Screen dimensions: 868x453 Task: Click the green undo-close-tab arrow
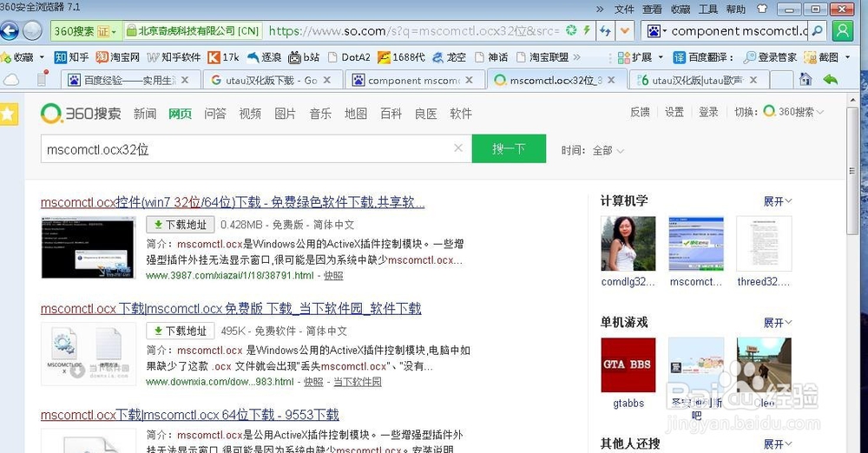point(831,80)
